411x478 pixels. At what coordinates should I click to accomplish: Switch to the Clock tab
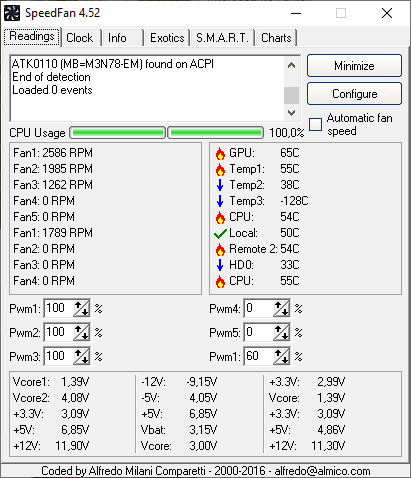80,38
